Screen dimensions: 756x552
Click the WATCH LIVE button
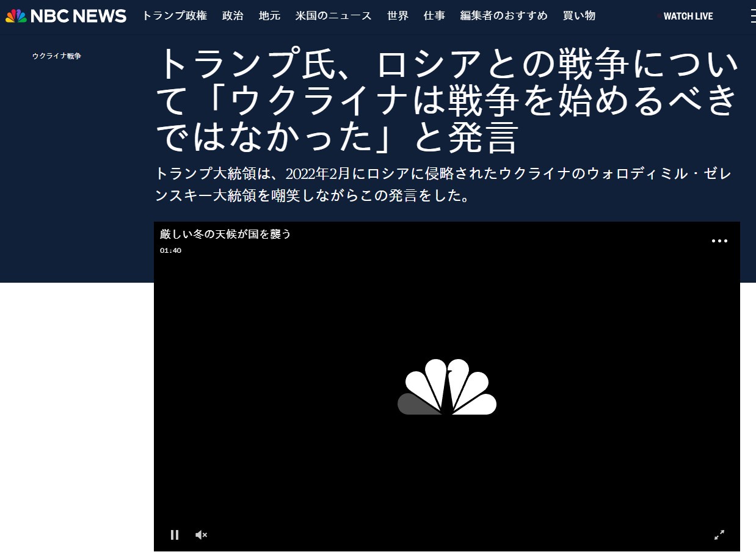point(688,16)
